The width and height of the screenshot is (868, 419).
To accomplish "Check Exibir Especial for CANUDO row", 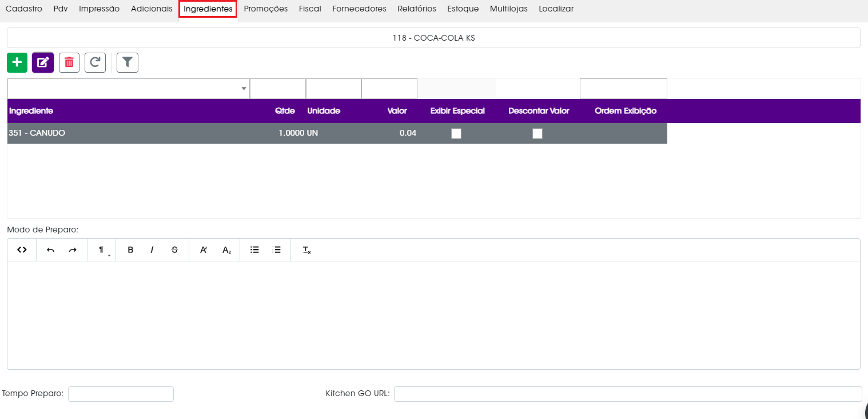I will point(456,133).
